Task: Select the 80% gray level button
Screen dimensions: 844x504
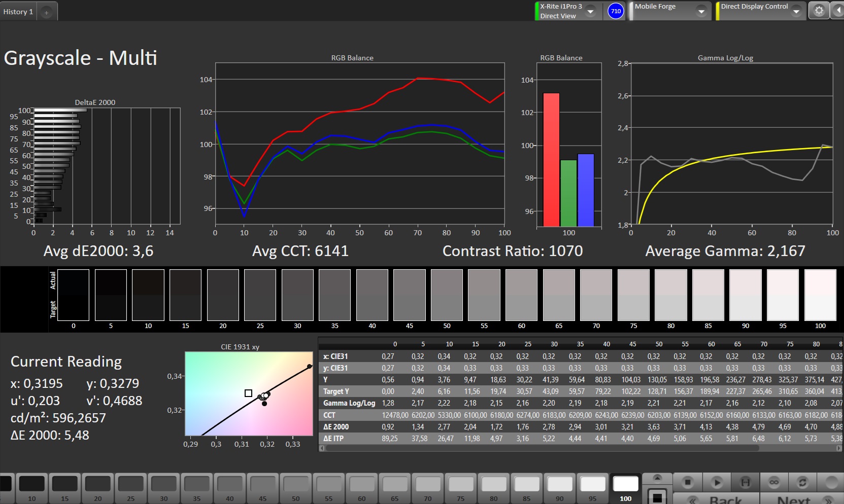Action: click(x=494, y=488)
